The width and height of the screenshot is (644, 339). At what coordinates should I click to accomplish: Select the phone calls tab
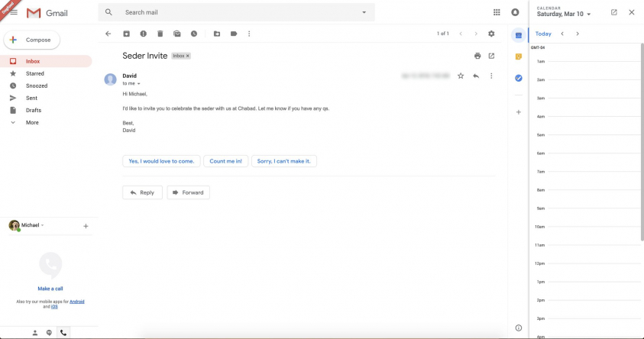[x=63, y=333]
